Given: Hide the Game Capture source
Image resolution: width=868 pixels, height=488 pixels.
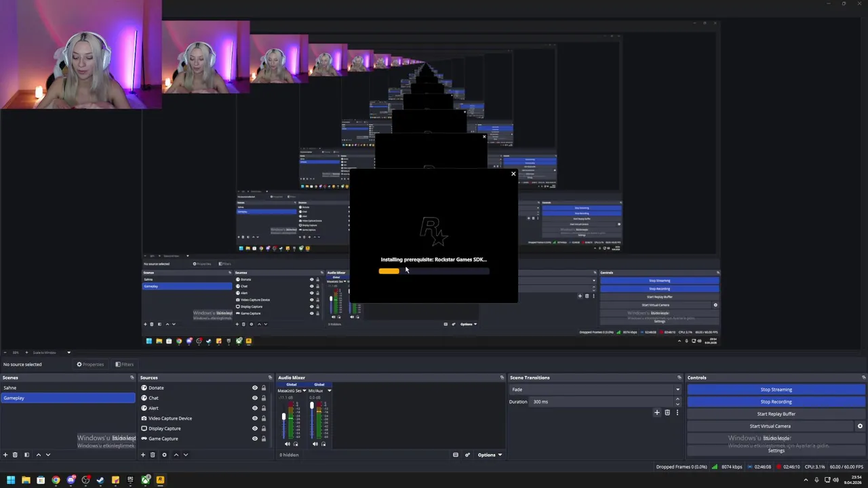Looking at the screenshot, I should coord(255,439).
